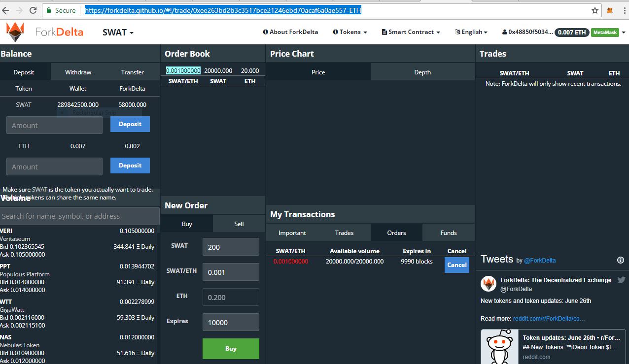Open the Important tab in My Transactions
Viewport: 629px width, 364px height.
[292, 232]
